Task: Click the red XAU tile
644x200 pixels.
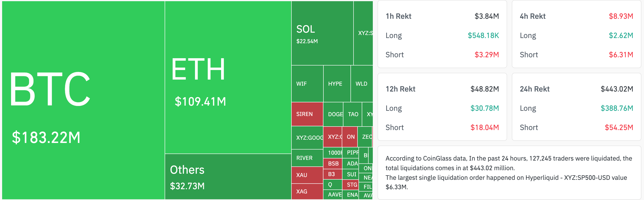Action: pyautogui.click(x=307, y=175)
